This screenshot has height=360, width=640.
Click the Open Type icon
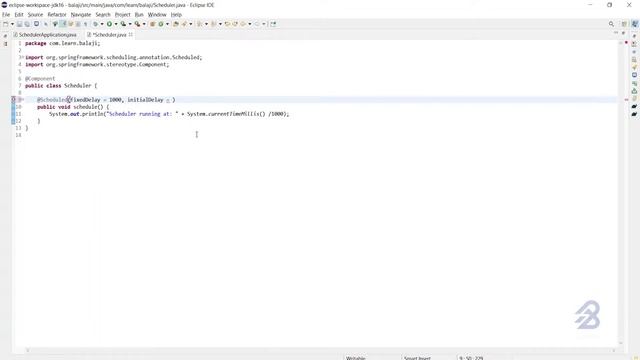click(x=176, y=24)
